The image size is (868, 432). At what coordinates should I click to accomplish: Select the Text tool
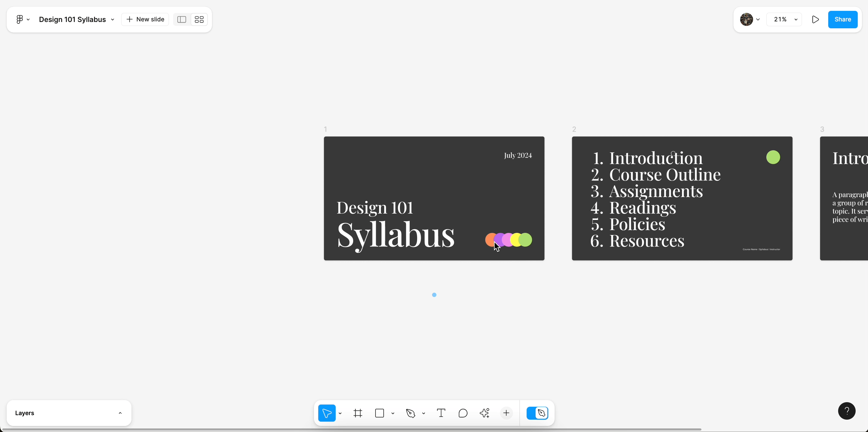click(x=441, y=413)
